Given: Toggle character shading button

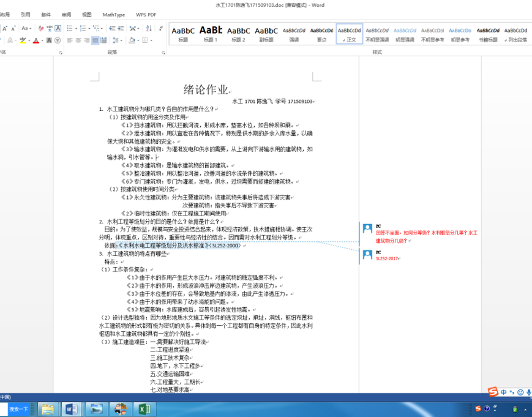Looking at the screenshot, I should [49, 40].
